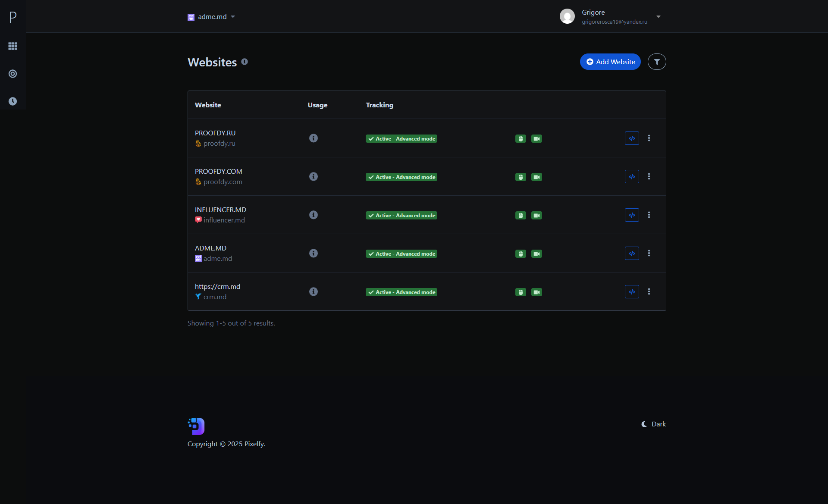Click the Active - Advanced mode badge for PROOFDY.COM
Image resolution: width=828 pixels, height=504 pixels.
[401, 177]
